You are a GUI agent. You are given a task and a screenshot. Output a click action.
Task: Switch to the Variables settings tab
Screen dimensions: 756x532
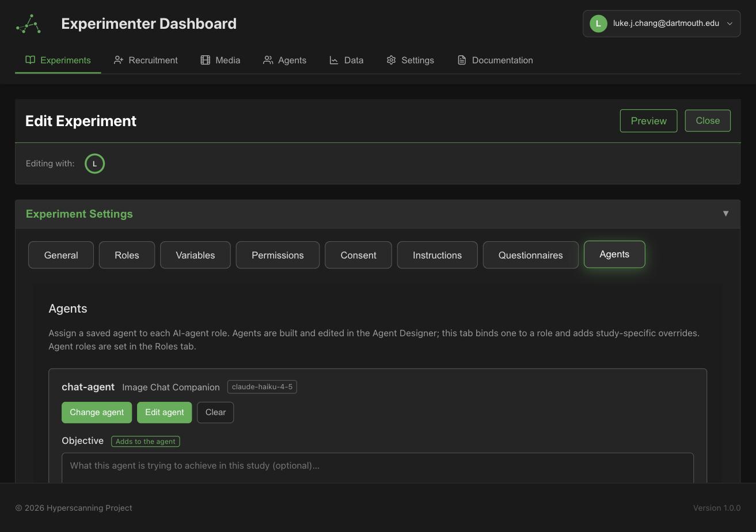195,255
